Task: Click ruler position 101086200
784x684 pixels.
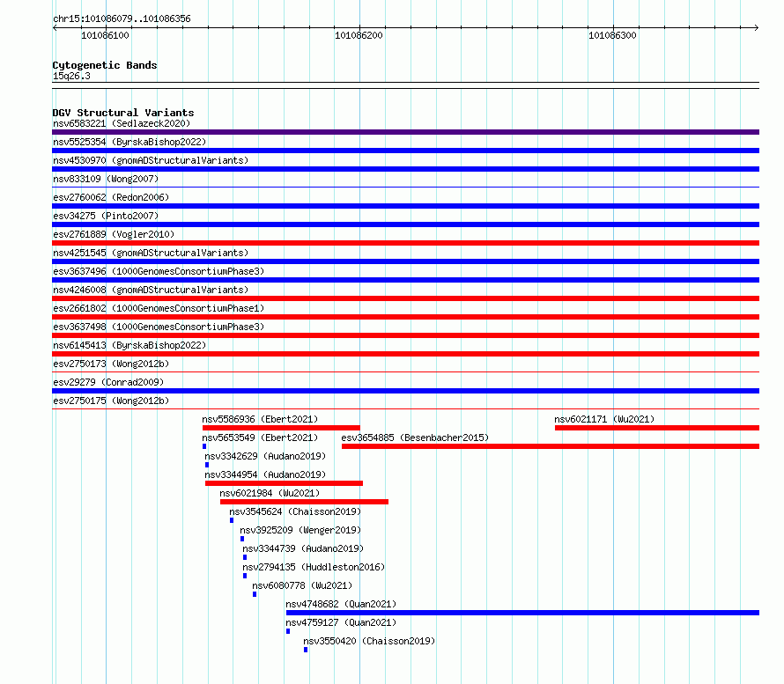Action: [x=359, y=35]
